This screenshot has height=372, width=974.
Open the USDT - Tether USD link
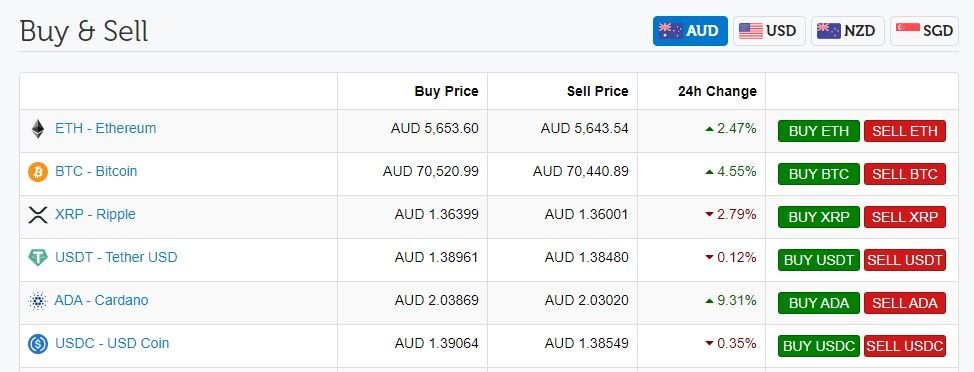pos(116,257)
